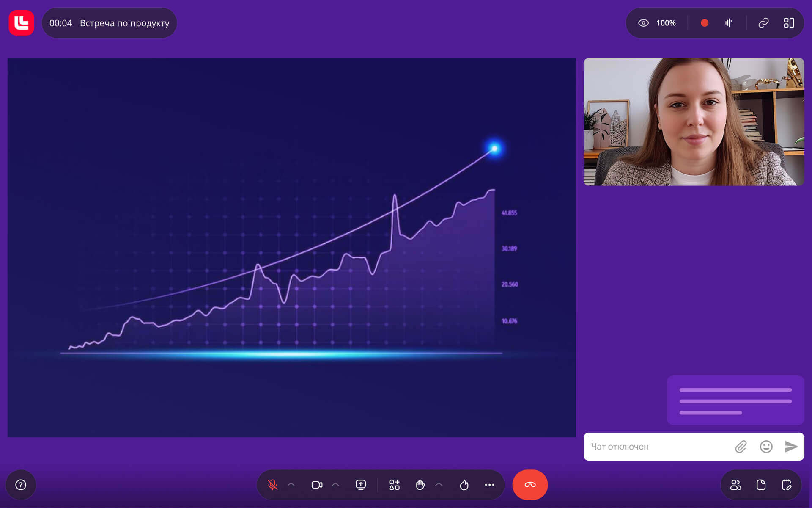This screenshot has height=508, width=812.
Task: Click the chat input field
Action: tap(658, 447)
